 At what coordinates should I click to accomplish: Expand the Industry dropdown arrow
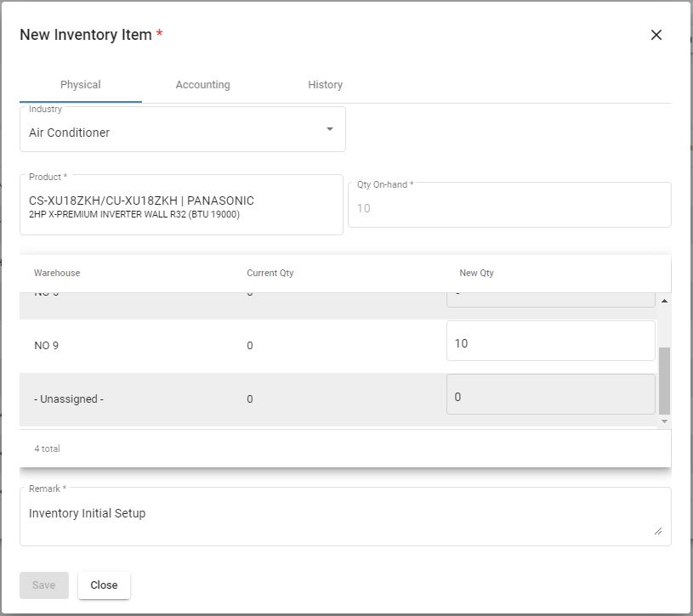click(x=330, y=129)
